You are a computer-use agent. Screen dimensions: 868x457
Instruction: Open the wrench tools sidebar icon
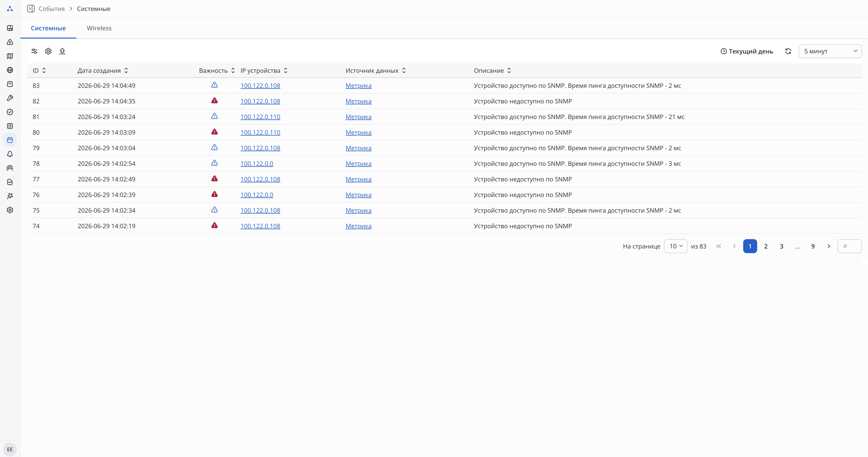click(x=10, y=98)
